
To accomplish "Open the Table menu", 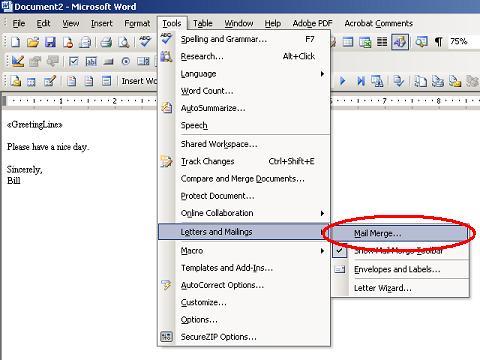I will click(x=203, y=23).
